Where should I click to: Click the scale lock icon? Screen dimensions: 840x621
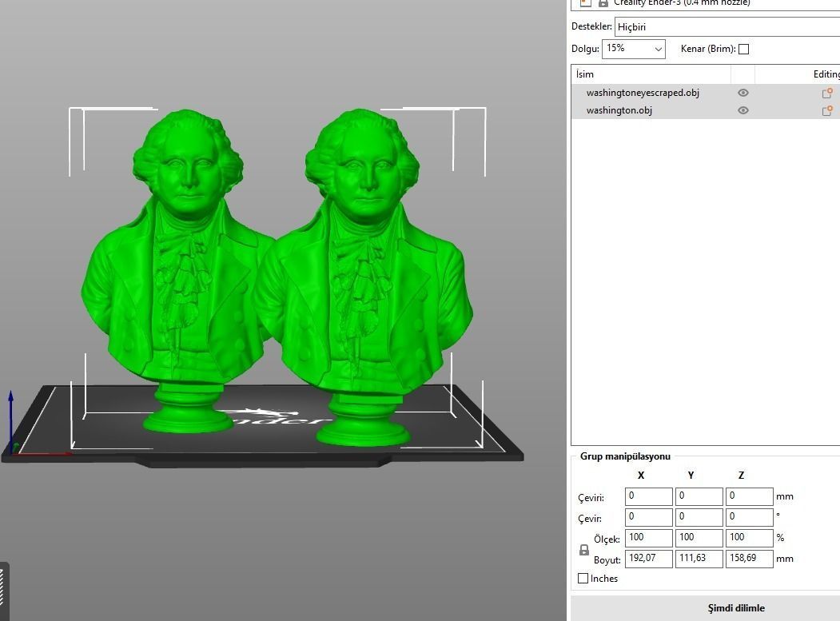pos(584,551)
